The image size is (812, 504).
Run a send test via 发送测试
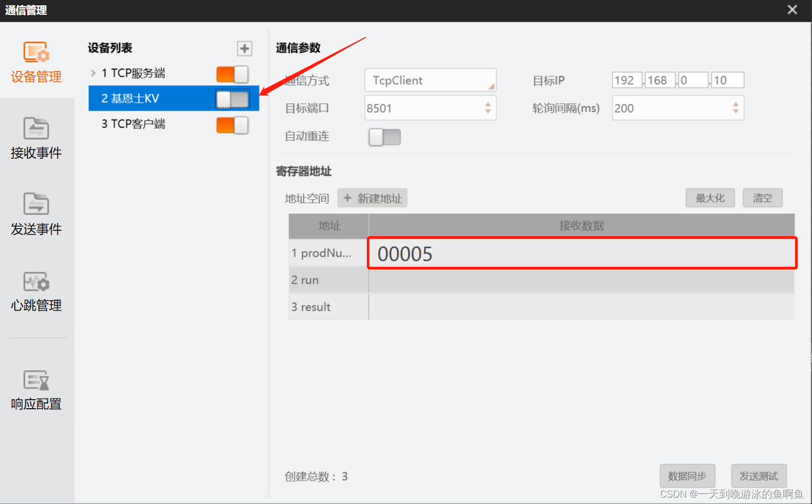pyautogui.click(x=759, y=476)
